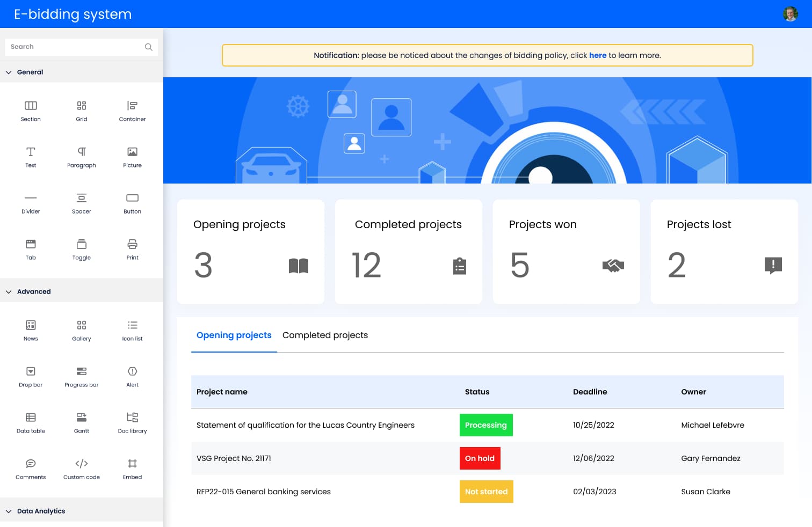This screenshot has height=527, width=812.
Task: Select the Opening projects tab
Action: pyautogui.click(x=234, y=335)
